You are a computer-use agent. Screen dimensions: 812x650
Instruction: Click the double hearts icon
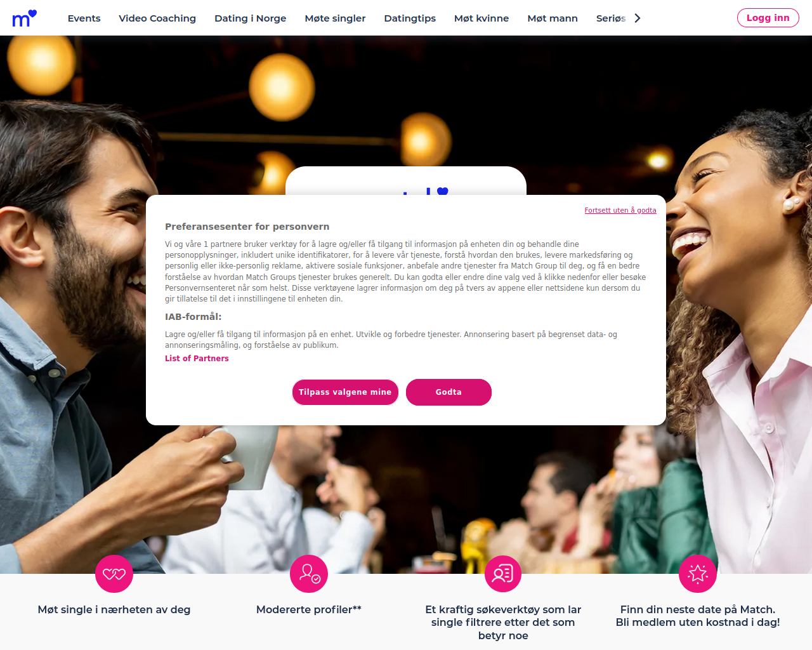[114, 574]
